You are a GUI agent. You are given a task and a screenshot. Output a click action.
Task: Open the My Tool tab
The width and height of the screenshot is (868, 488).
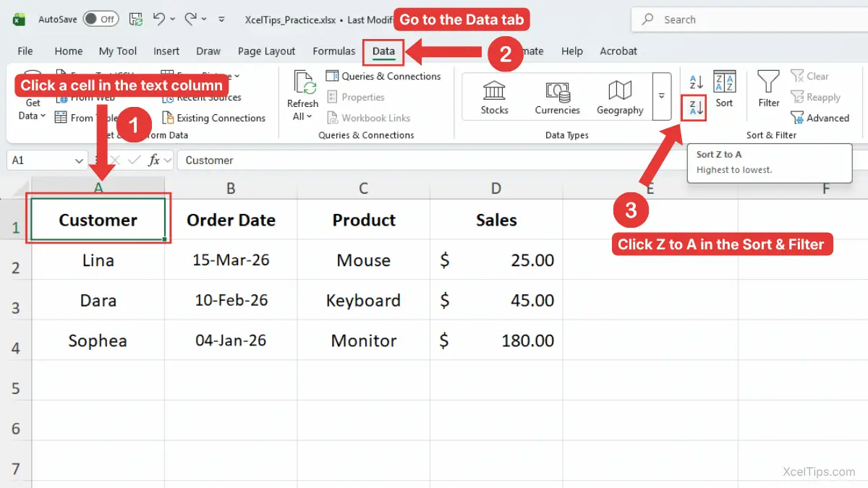(118, 51)
